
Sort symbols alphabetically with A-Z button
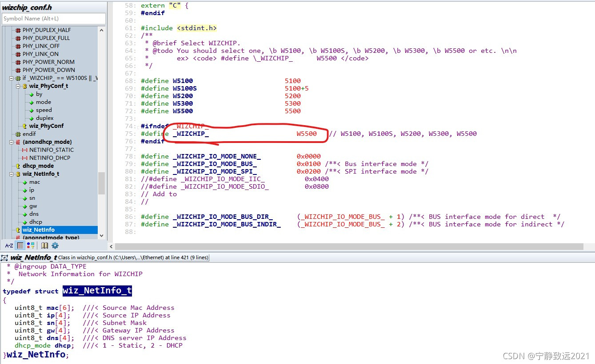point(8,245)
